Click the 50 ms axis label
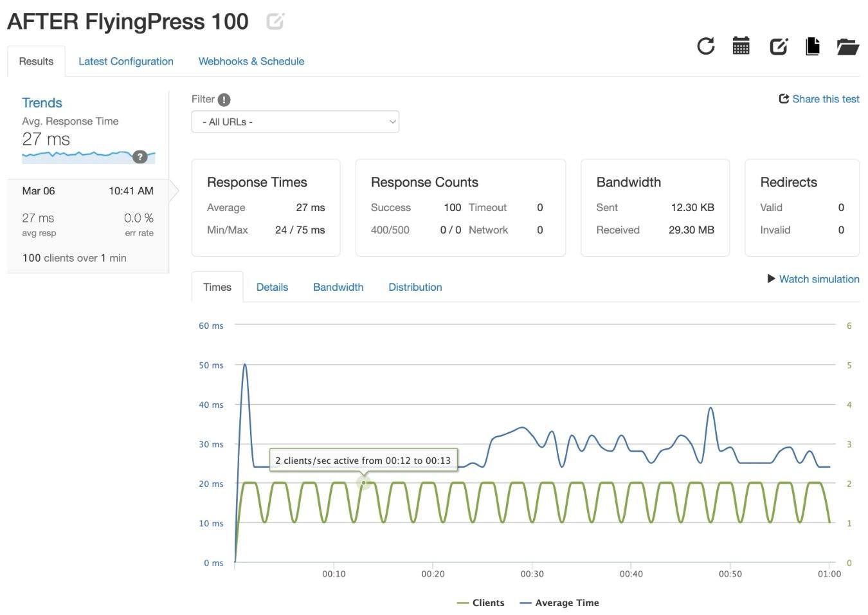 pos(211,365)
